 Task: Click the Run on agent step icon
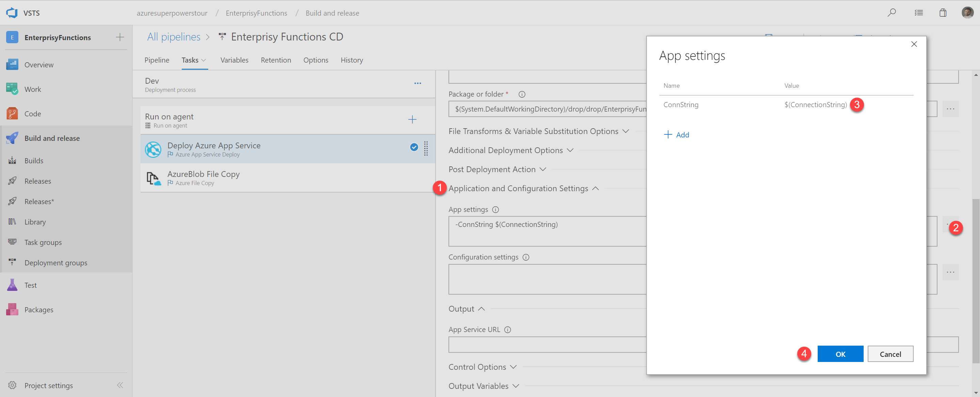point(146,126)
